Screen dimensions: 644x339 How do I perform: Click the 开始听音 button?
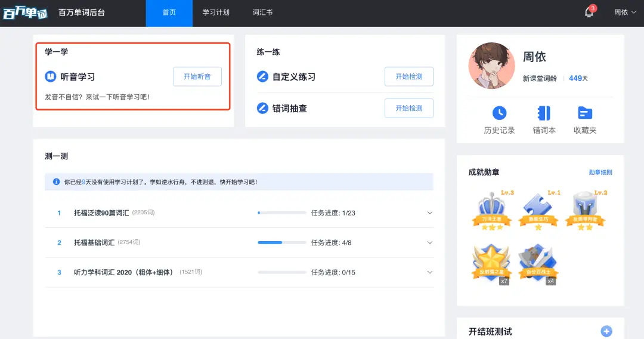pyautogui.click(x=197, y=76)
